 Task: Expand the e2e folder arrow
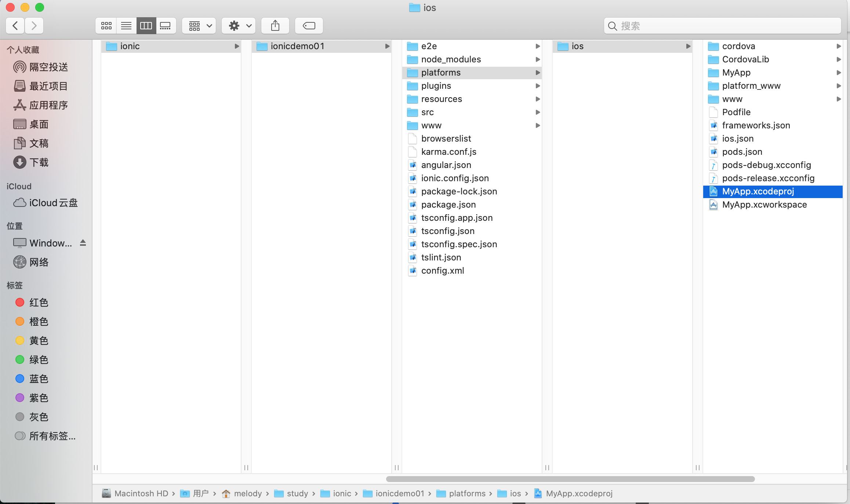[538, 46]
